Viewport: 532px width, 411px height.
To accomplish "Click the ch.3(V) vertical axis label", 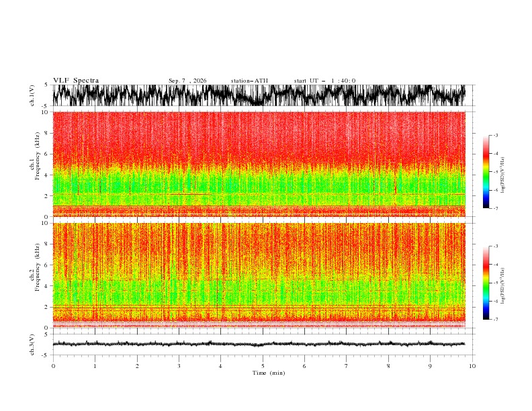I will [x=32, y=345].
